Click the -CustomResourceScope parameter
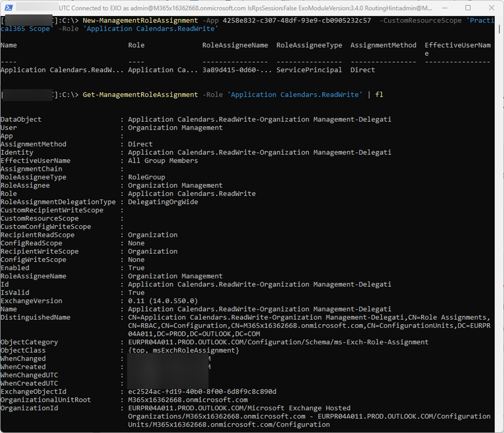Screen dimensions: 504x433 (420, 20)
